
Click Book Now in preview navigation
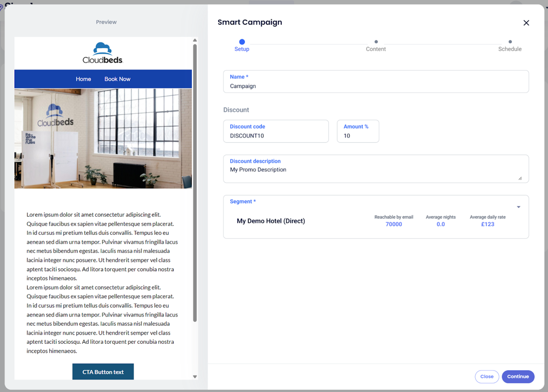(117, 79)
